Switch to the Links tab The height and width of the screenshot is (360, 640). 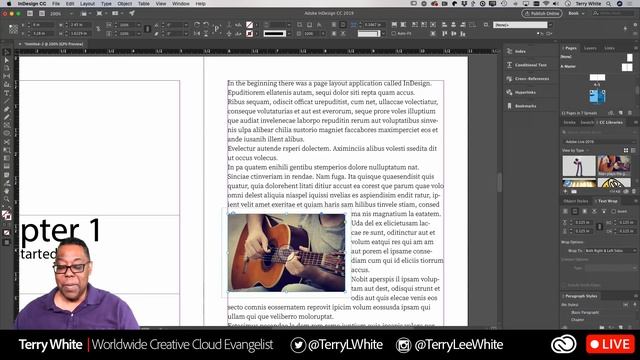point(609,48)
